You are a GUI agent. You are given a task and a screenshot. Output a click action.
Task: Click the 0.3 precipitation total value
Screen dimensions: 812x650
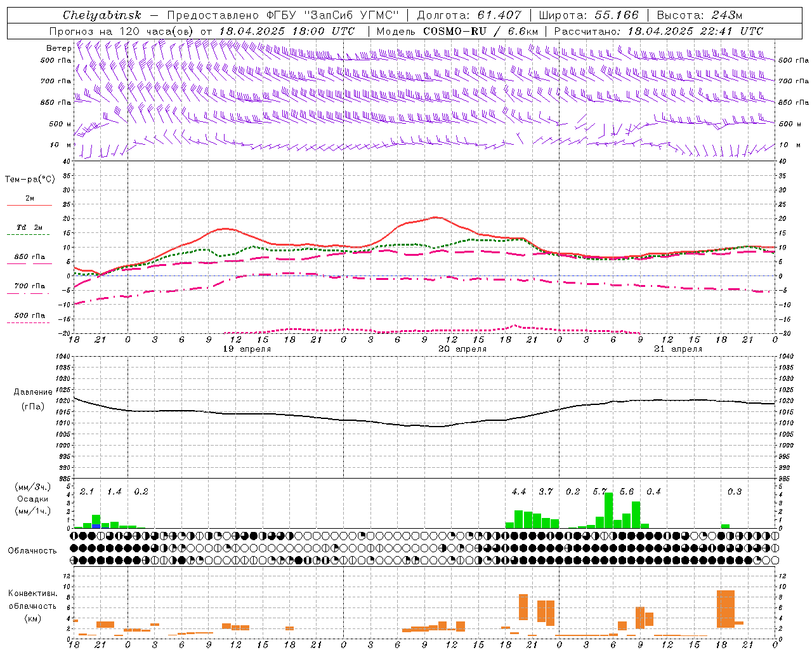click(735, 492)
